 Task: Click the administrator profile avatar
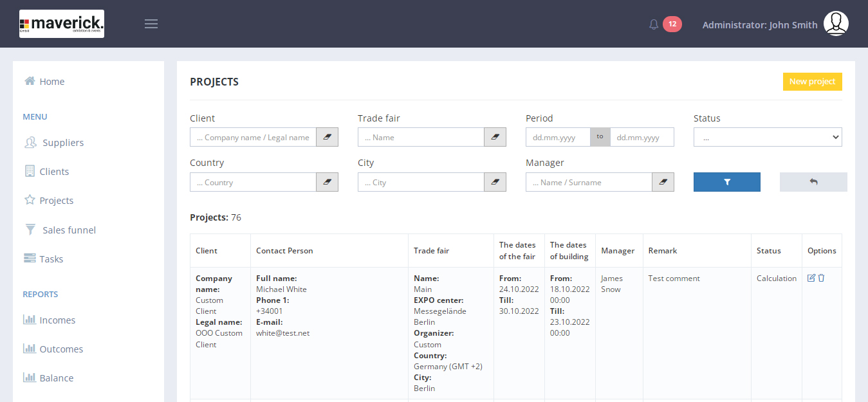[x=836, y=24]
